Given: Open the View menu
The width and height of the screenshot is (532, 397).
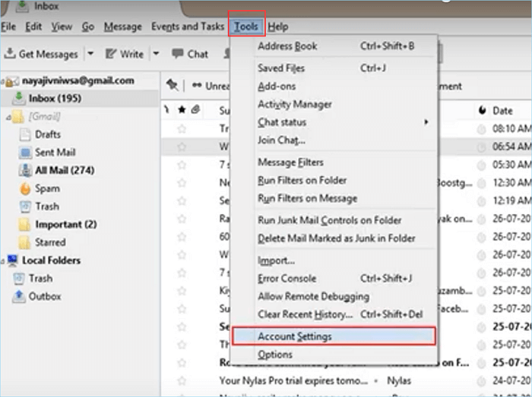Looking at the screenshot, I should pyautogui.click(x=62, y=27).
